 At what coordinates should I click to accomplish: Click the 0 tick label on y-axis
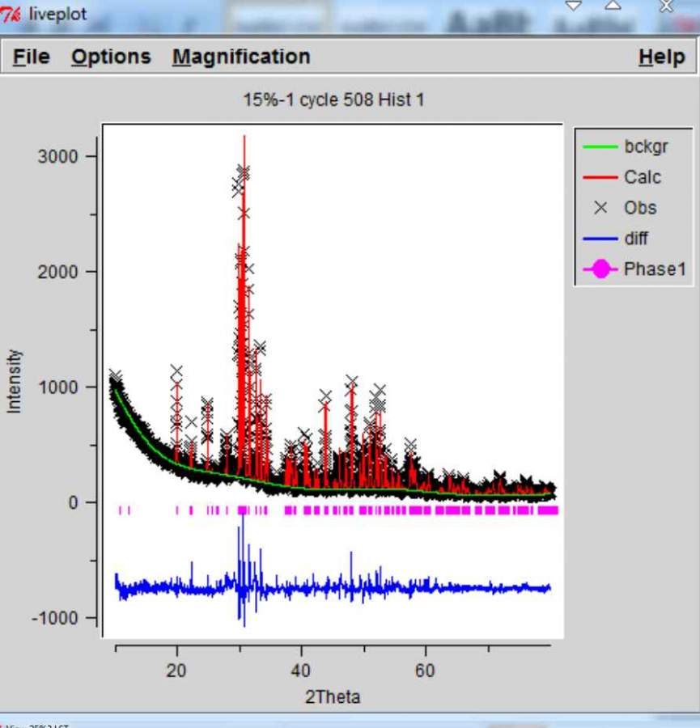[x=73, y=502]
